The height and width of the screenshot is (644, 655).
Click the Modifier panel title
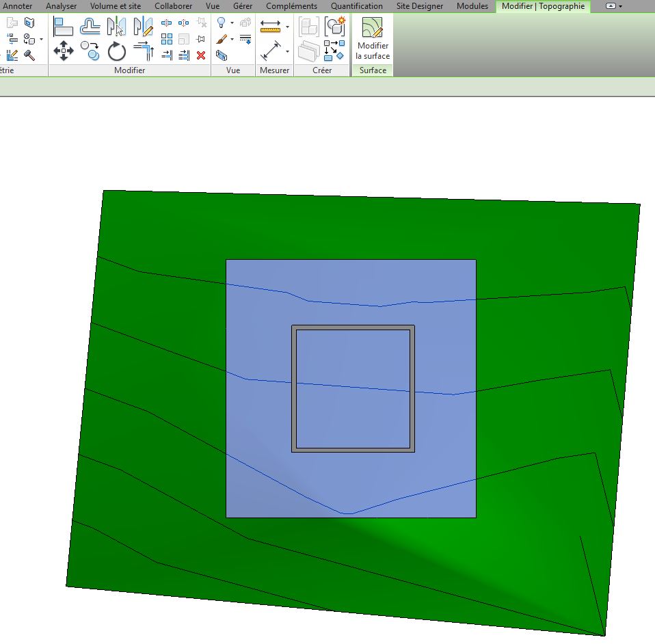tap(129, 70)
